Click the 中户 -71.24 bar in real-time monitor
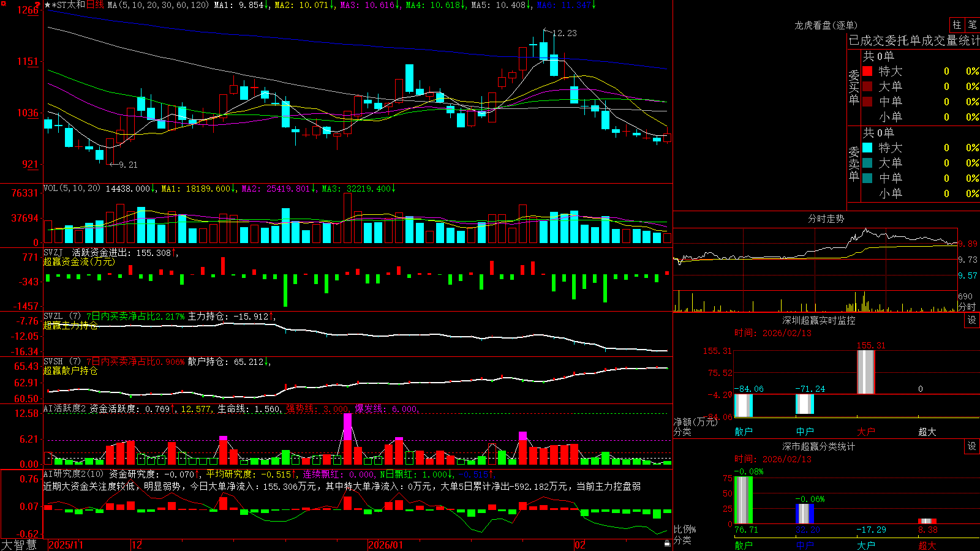 point(804,403)
